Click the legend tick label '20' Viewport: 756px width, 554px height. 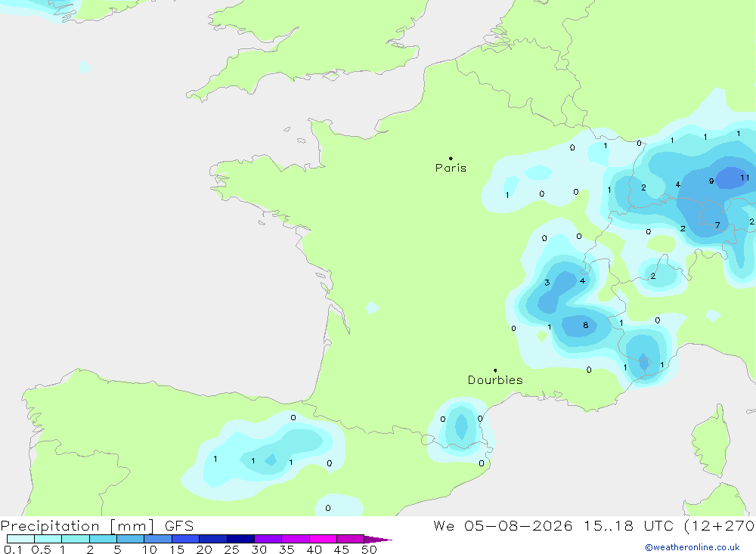tap(204, 549)
